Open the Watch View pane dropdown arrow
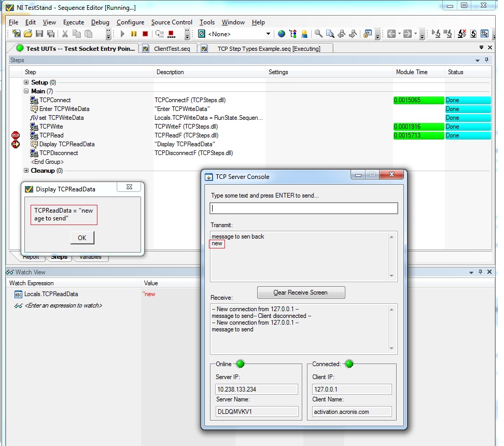Viewport: 504px width, 446px height. 471,272
